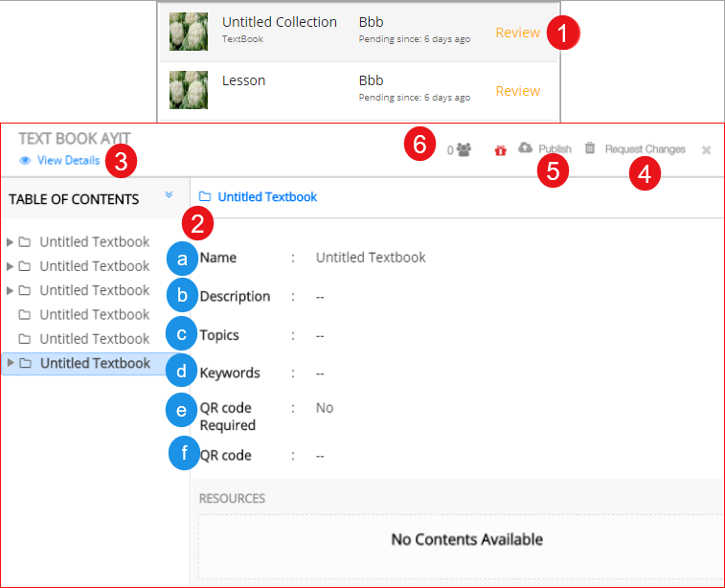Select the fifth Untitled Textbook tree item
The image size is (725, 588).
click(94, 339)
